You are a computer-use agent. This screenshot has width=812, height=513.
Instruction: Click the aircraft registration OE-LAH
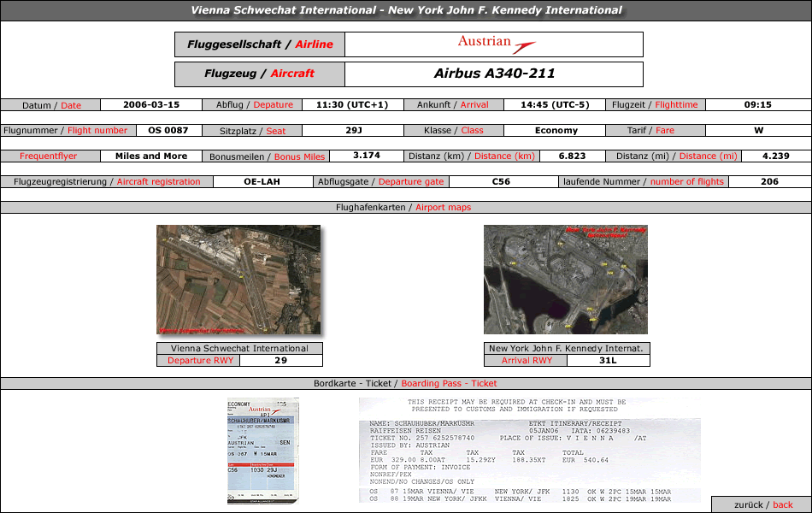point(261,182)
